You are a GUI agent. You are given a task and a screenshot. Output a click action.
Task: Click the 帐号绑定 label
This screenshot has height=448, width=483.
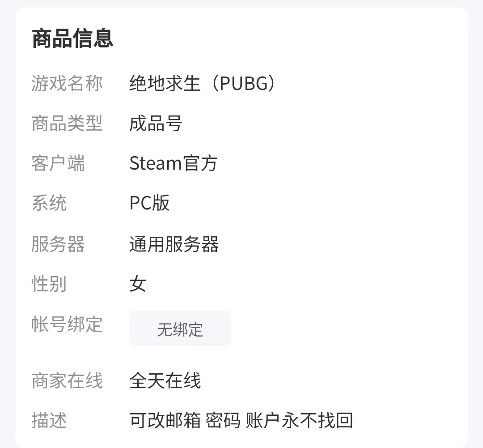coord(67,324)
